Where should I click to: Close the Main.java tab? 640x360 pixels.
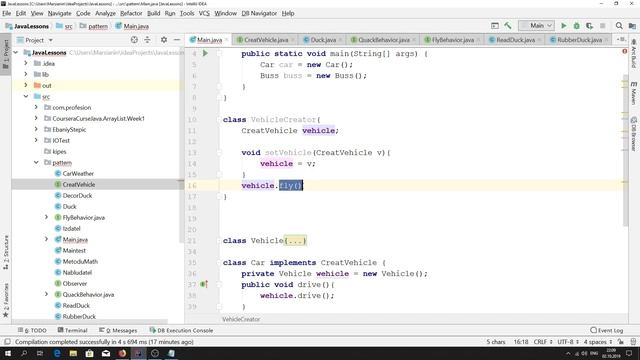click(227, 40)
